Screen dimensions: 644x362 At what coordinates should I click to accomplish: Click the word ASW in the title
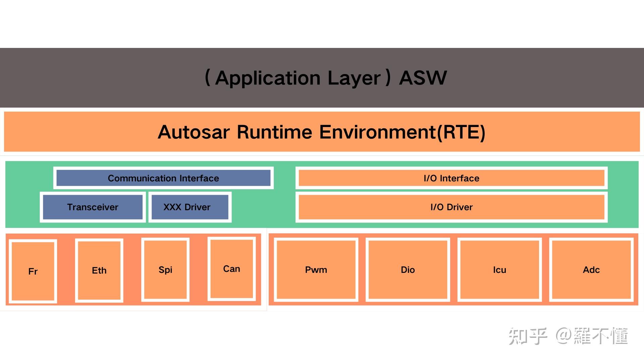(x=423, y=78)
